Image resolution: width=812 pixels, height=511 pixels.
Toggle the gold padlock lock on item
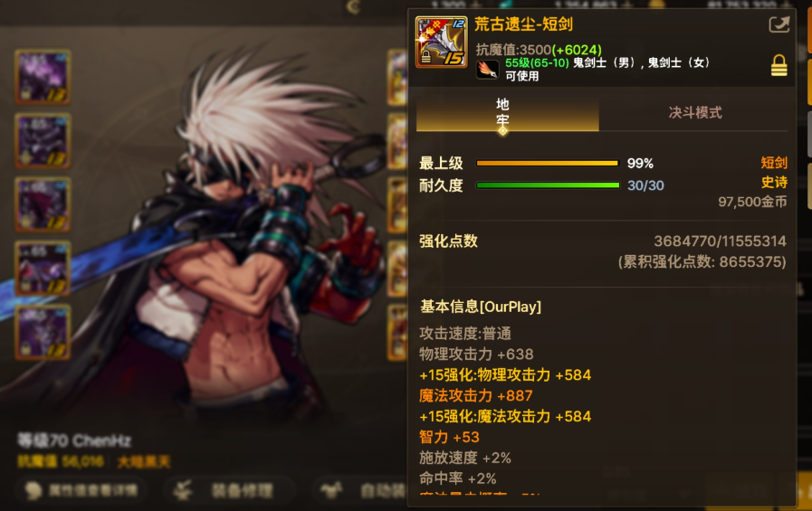click(779, 66)
